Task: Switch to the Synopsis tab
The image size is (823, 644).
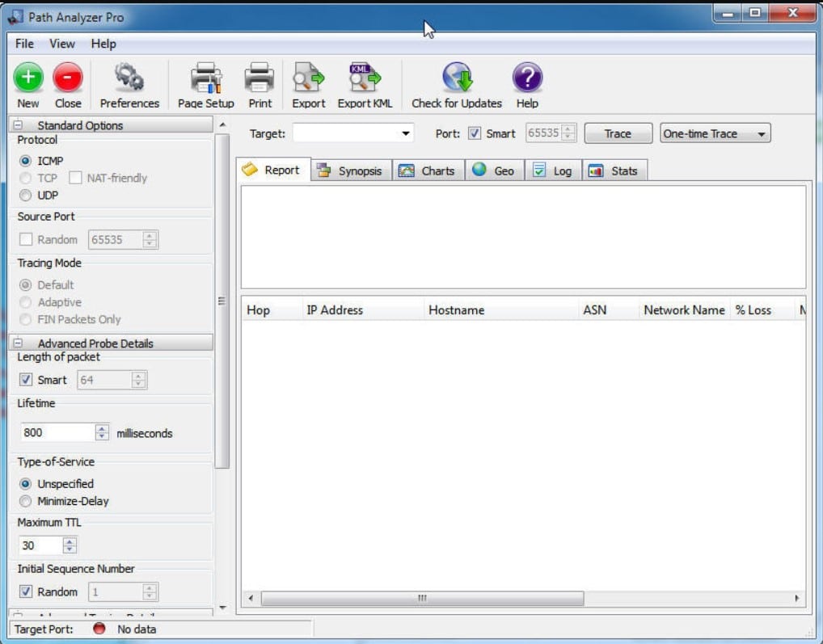Action: click(x=351, y=171)
